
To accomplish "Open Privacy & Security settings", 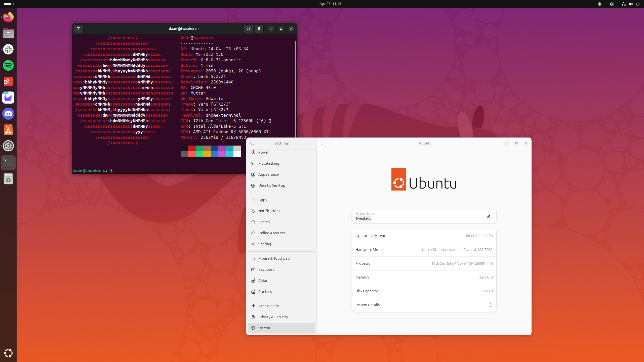I will (273, 317).
